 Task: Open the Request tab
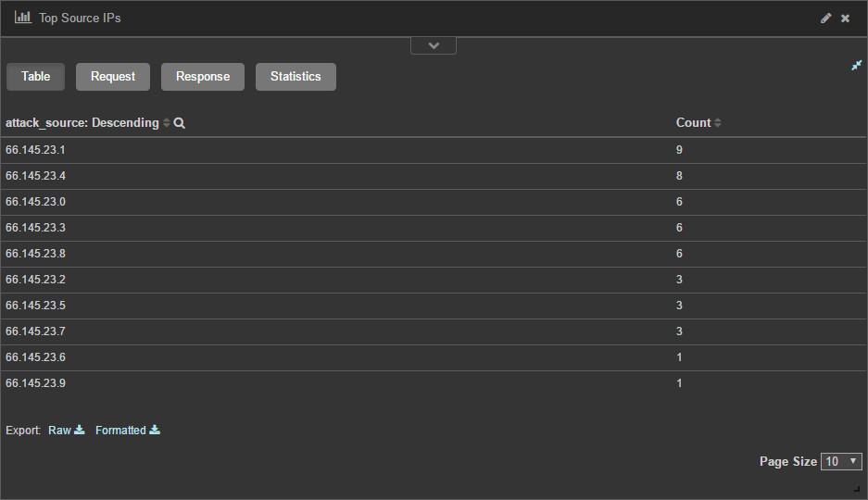[113, 77]
